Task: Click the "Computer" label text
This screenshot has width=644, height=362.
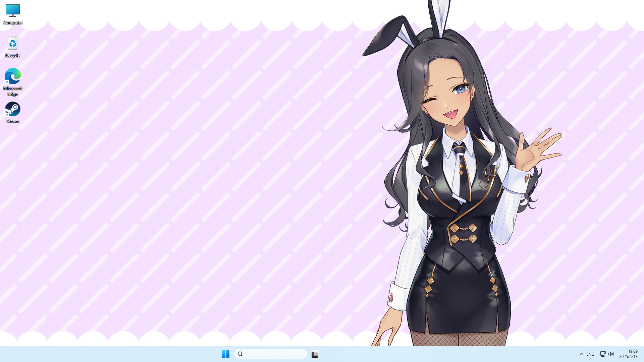Action: (x=13, y=22)
